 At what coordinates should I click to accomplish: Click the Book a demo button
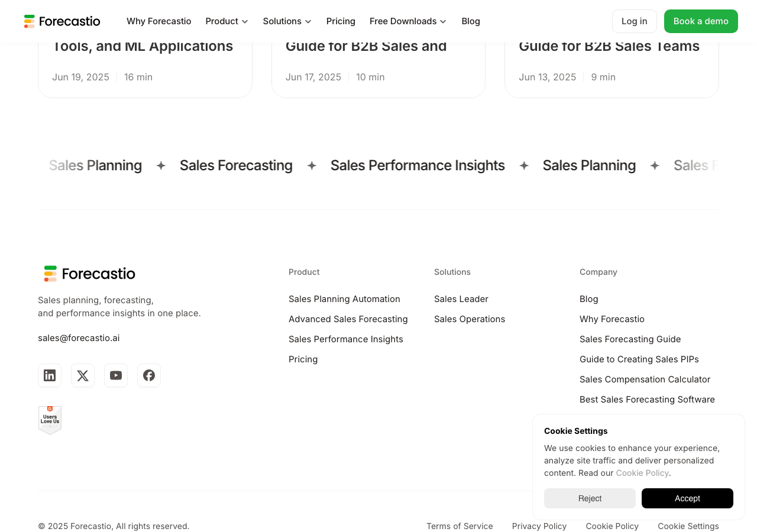click(701, 21)
